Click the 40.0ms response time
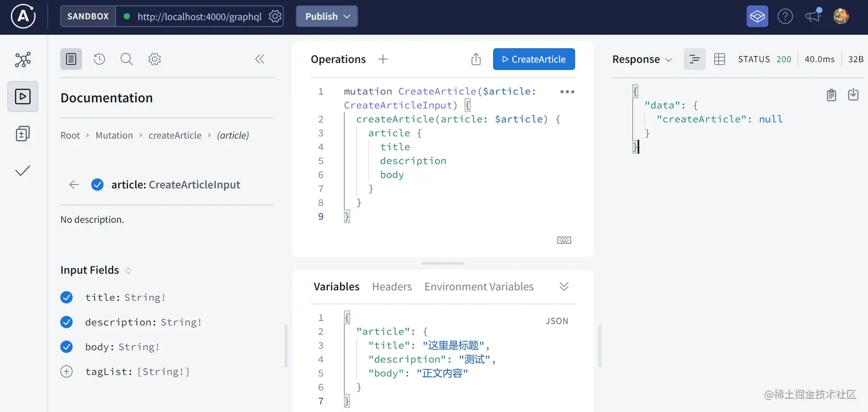 click(820, 59)
